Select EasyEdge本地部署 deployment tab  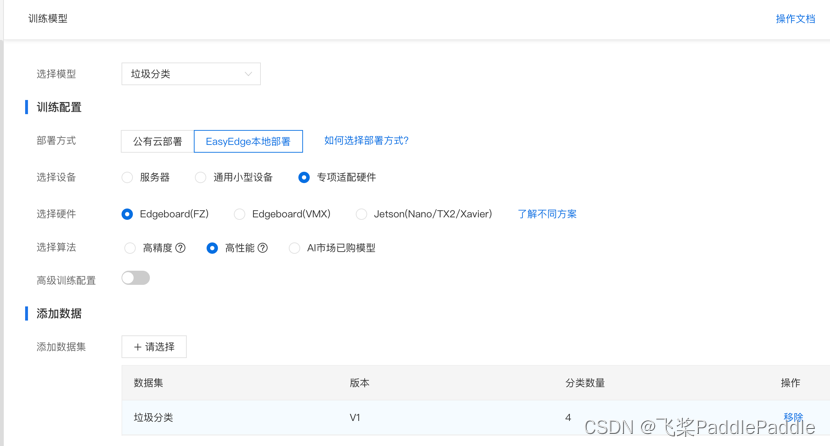click(x=248, y=142)
